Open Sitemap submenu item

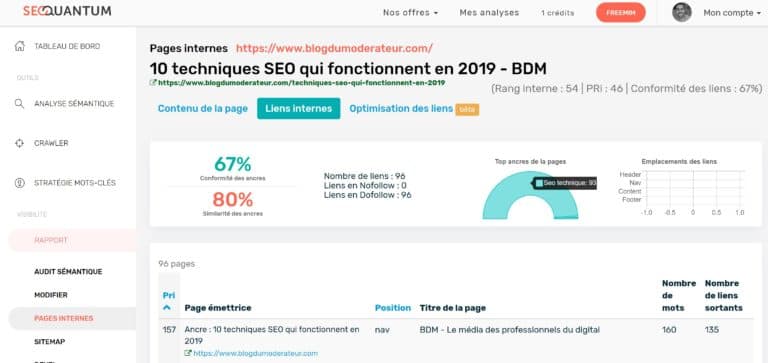pos(49,341)
